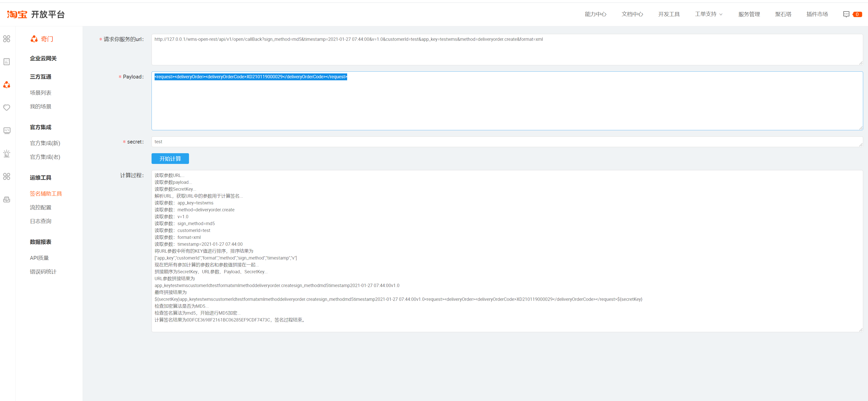Expand the 工单支持 dropdown
The width and height of the screenshot is (868, 401).
pos(708,14)
